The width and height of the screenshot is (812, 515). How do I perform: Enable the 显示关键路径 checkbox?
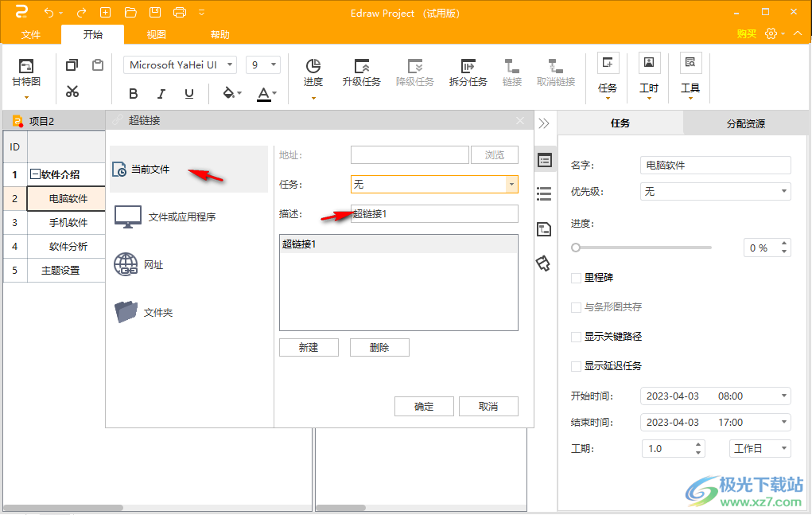pyautogui.click(x=576, y=337)
